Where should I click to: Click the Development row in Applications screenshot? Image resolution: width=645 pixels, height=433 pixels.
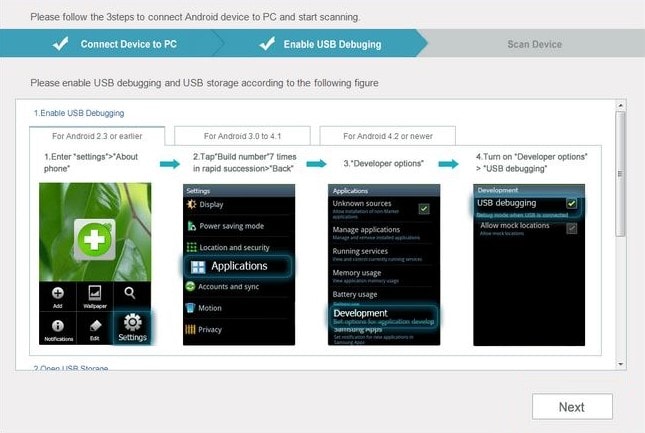[x=384, y=316]
